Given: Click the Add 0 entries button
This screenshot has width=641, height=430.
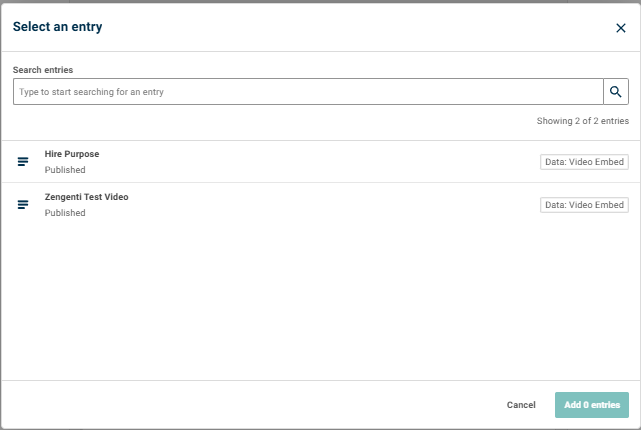Looking at the screenshot, I should click(x=592, y=405).
